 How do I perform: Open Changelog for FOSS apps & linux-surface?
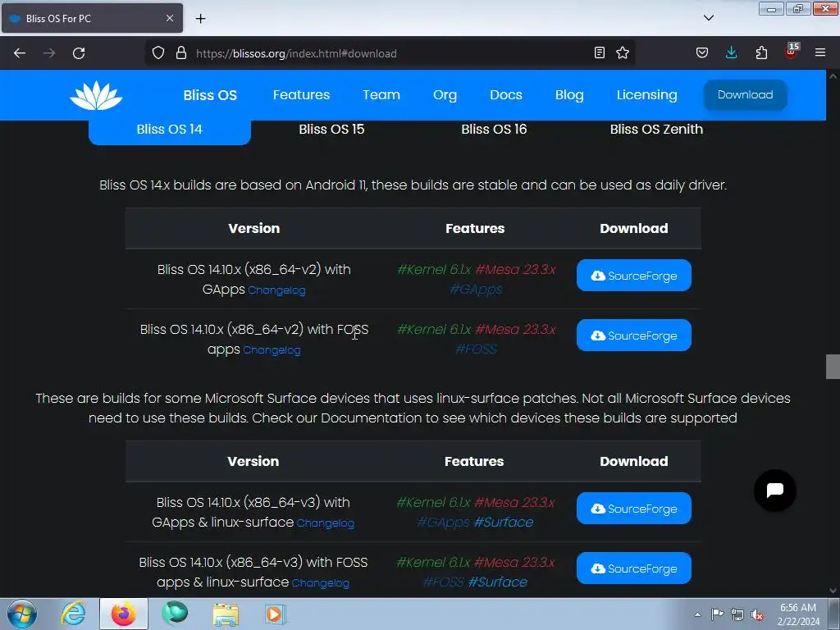(321, 583)
